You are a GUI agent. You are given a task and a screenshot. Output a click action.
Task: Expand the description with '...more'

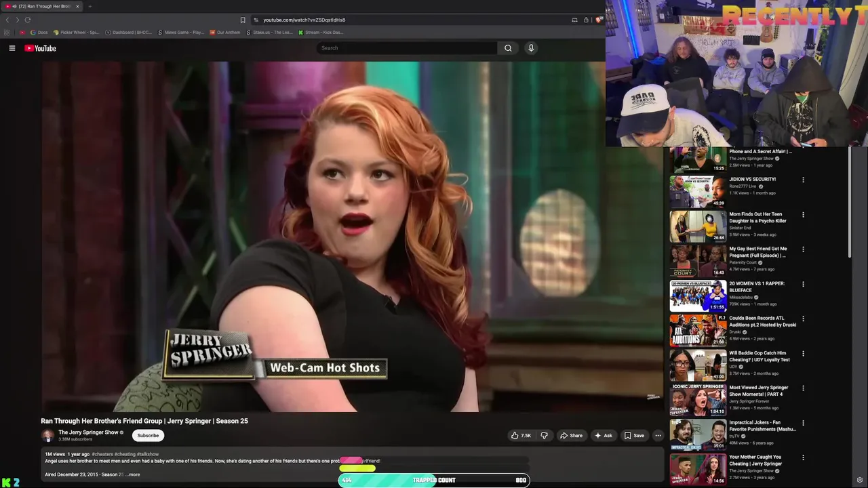[132, 474]
